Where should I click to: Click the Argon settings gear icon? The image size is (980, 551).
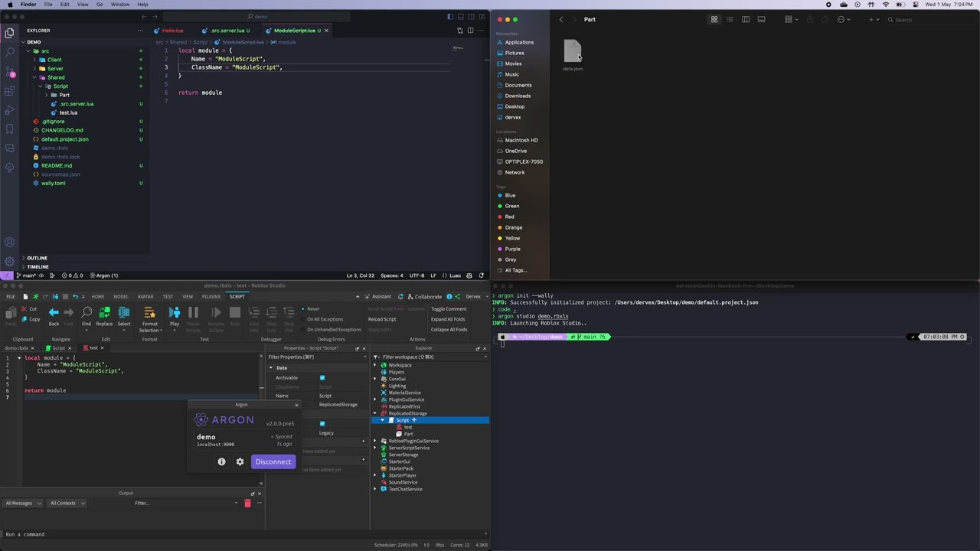[x=240, y=461]
